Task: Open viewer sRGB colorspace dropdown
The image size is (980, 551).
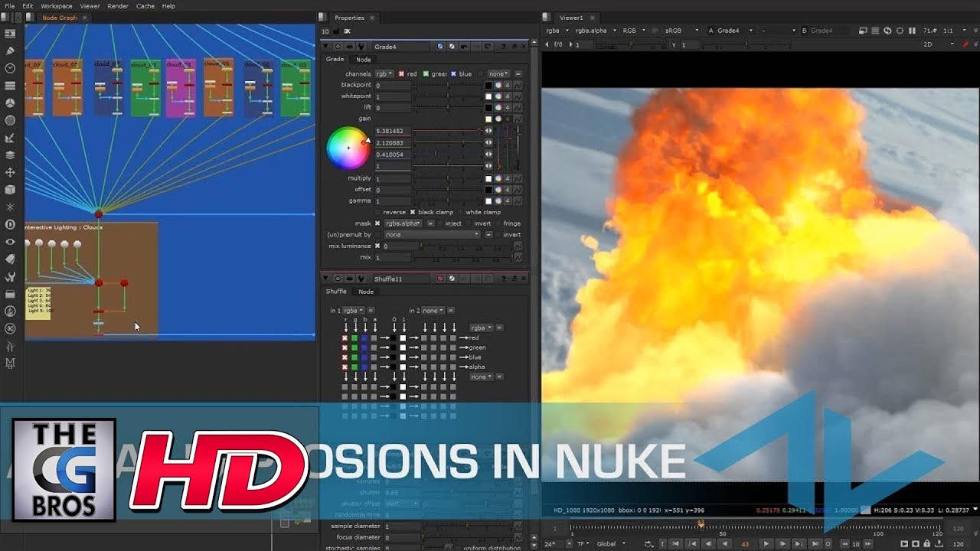Action: coord(681,31)
